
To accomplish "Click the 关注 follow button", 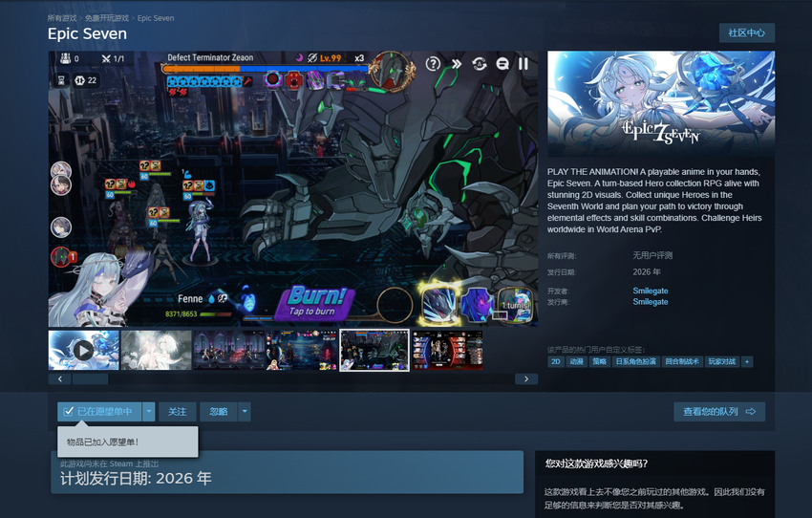I will tap(177, 411).
